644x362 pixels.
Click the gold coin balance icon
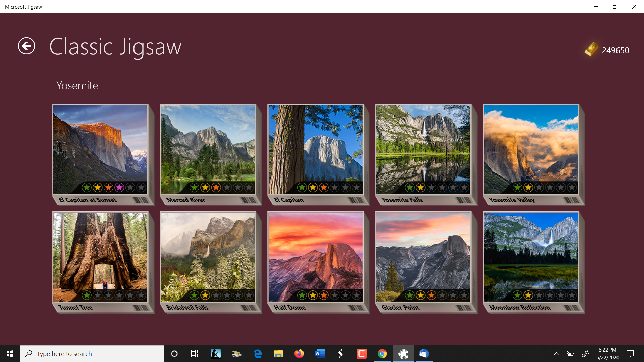point(591,50)
